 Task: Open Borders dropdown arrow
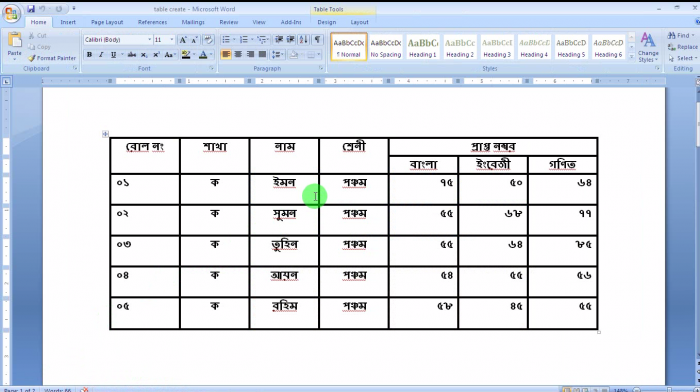click(318, 54)
